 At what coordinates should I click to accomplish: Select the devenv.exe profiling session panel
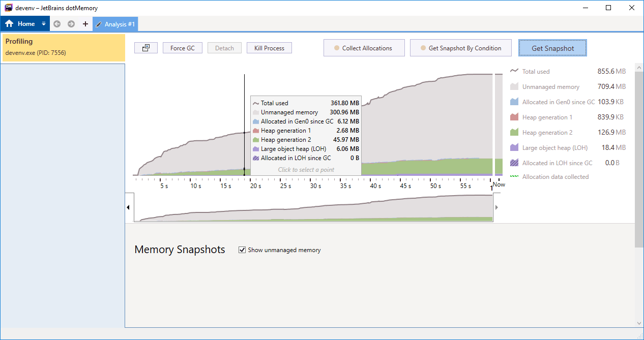64,48
